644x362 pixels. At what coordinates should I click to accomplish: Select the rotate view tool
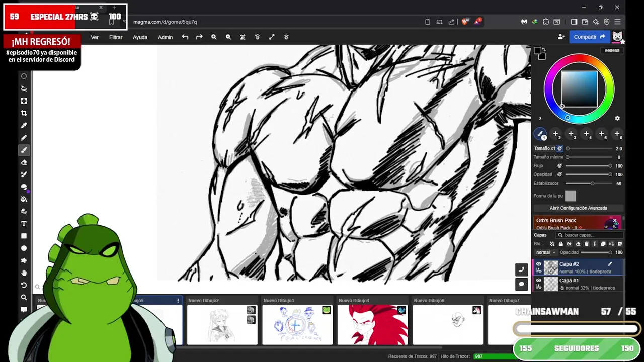pyautogui.click(x=24, y=285)
